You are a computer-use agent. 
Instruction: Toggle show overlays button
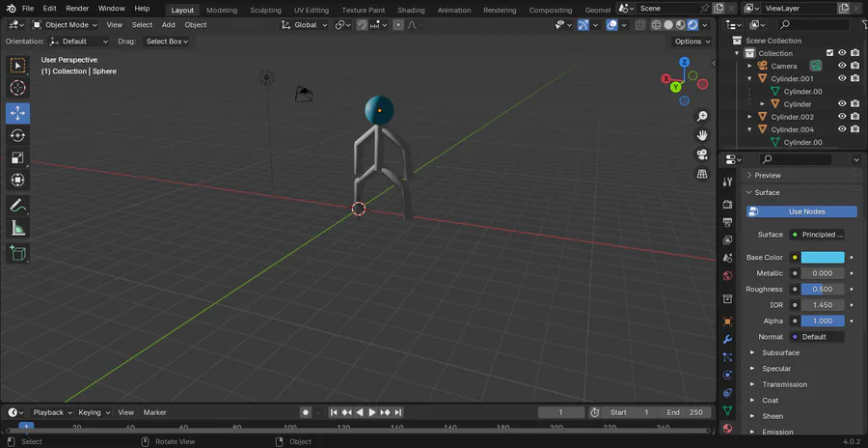(611, 25)
